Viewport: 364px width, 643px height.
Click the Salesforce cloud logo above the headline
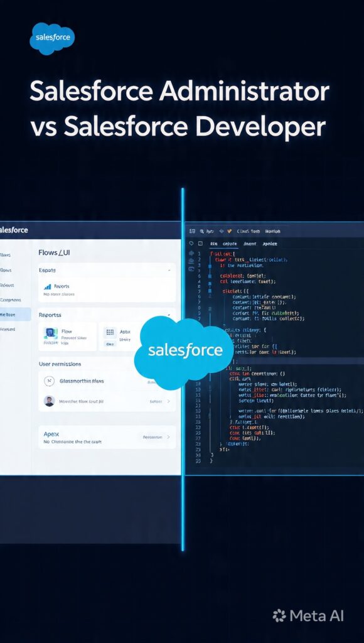point(52,38)
